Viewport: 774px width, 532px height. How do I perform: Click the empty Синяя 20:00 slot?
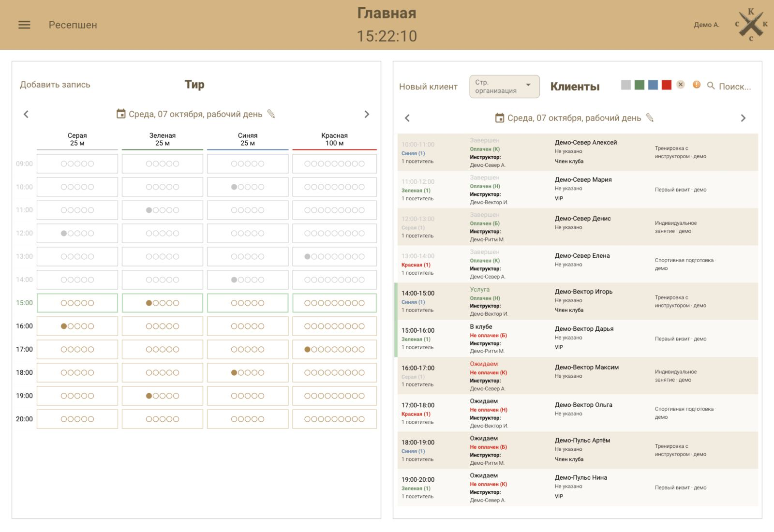click(x=248, y=419)
